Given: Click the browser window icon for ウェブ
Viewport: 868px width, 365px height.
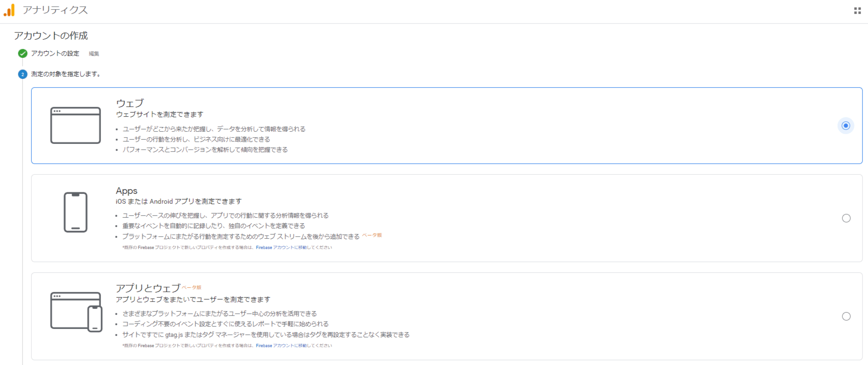Looking at the screenshot, I should (76, 125).
